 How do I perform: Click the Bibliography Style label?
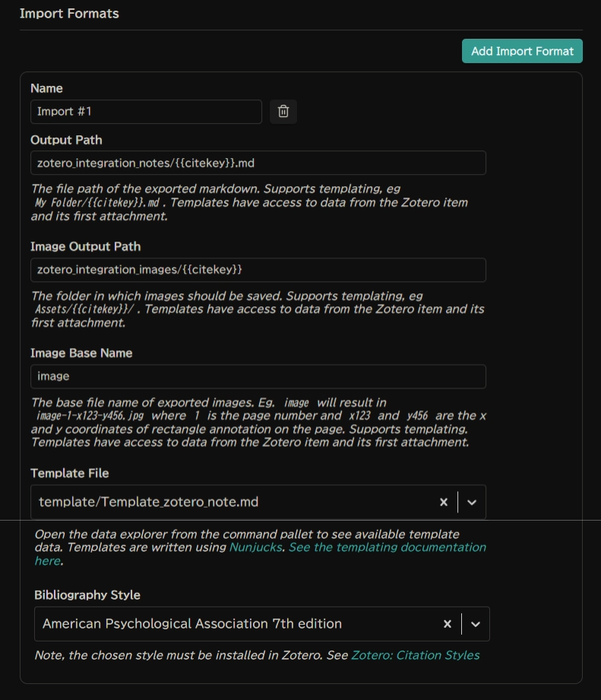(x=87, y=595)
